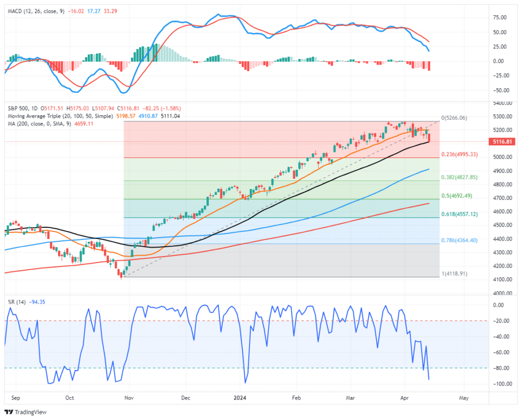
Task: Click the MACD signal value 33.29
Action: pos(111,11)
